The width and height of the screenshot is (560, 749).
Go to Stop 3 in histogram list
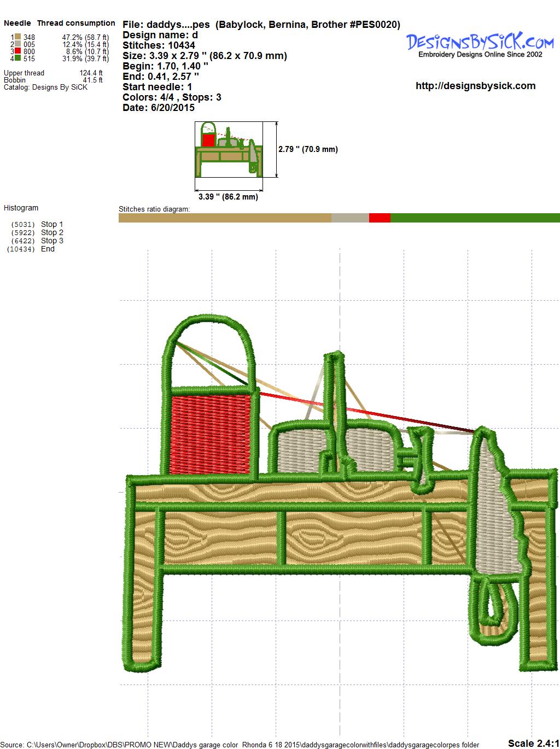point(52,241)
